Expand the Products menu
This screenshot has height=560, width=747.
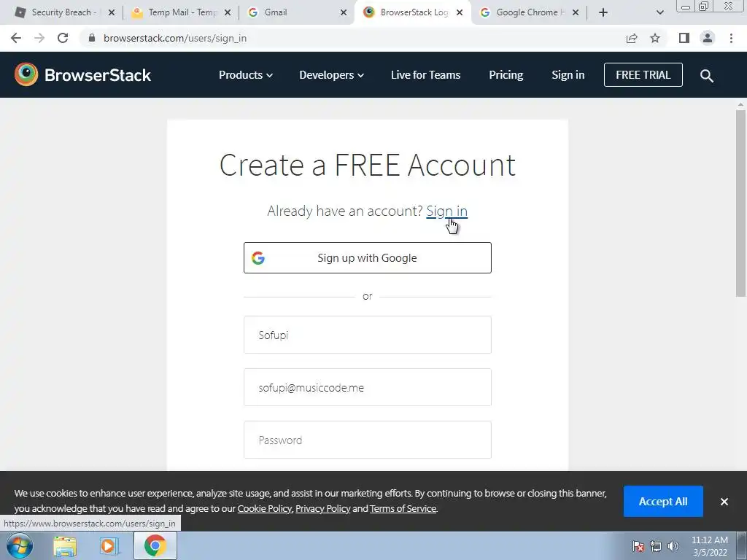coord(246,75)
